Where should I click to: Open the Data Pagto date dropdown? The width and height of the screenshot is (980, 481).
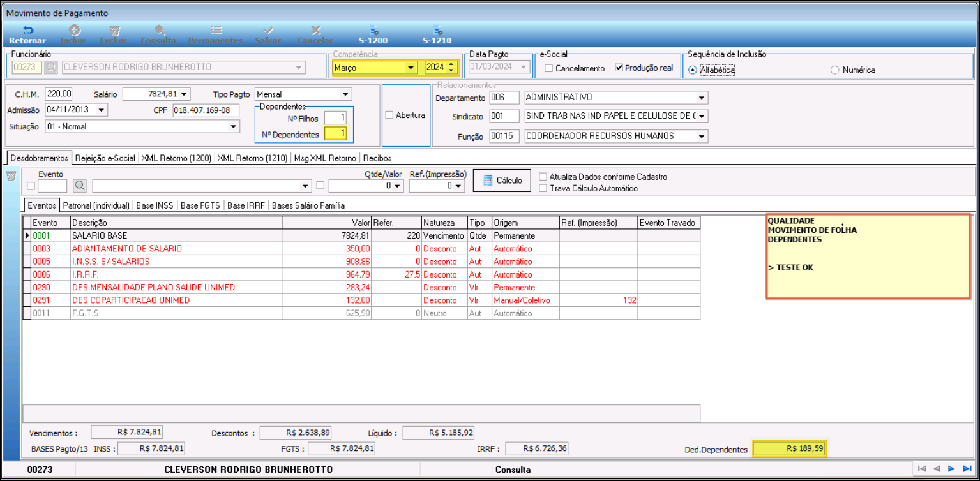coord(524,67)
